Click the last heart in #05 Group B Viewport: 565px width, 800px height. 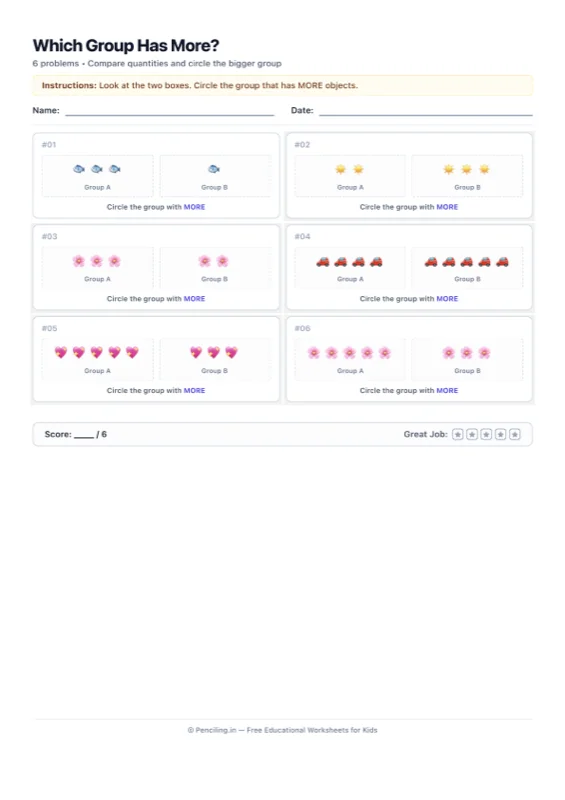(232, 353)
